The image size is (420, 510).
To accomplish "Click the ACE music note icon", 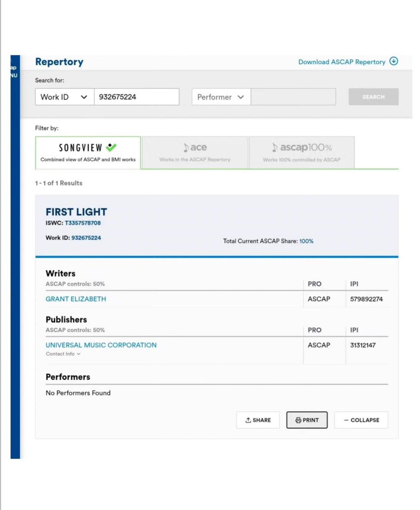I will click(x=186, y=148).
